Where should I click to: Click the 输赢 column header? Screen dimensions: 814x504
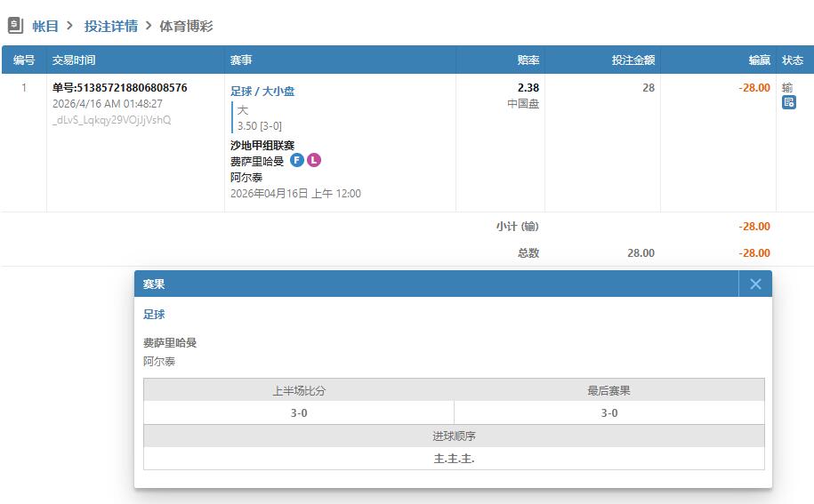759,60
